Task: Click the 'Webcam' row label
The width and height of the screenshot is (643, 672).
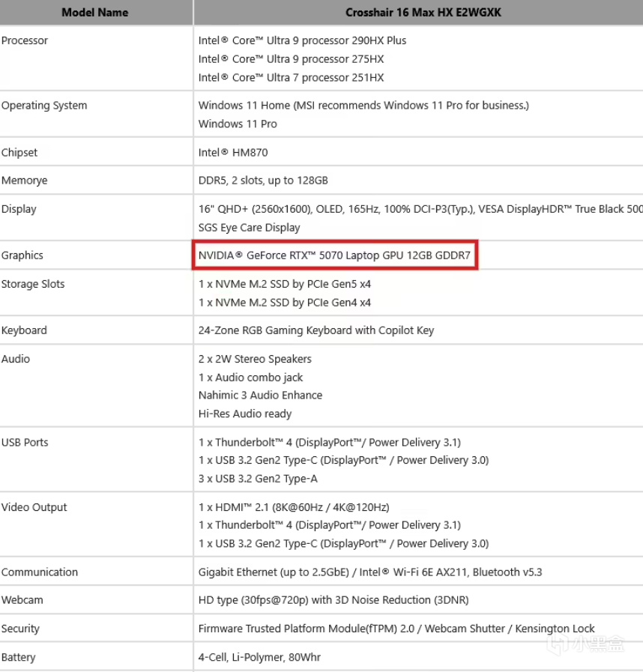Action: pos(22,600)
